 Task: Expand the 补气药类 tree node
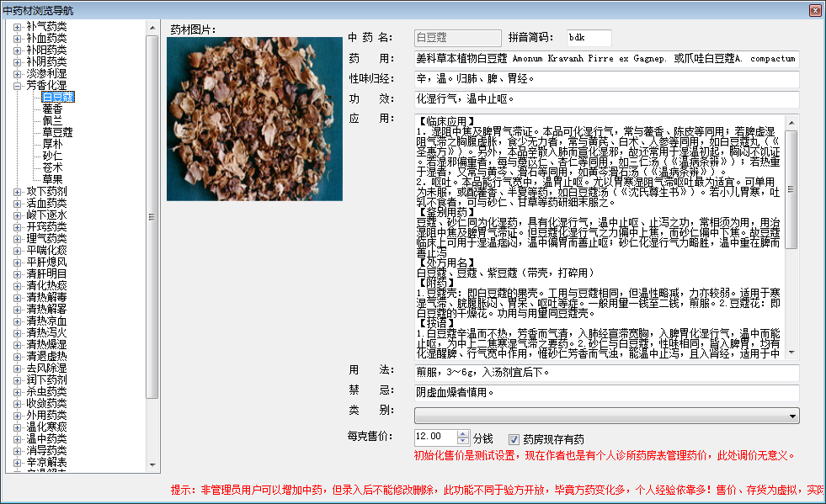(18, 27)
